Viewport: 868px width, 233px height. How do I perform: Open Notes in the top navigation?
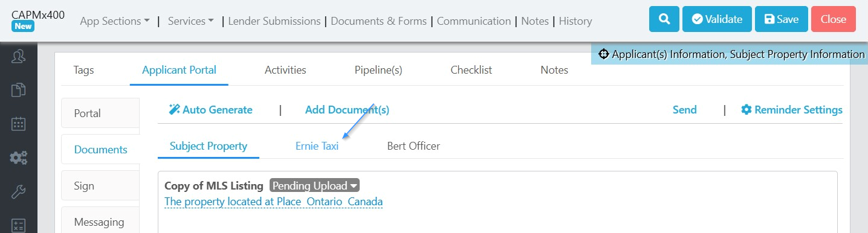point(535,21)
